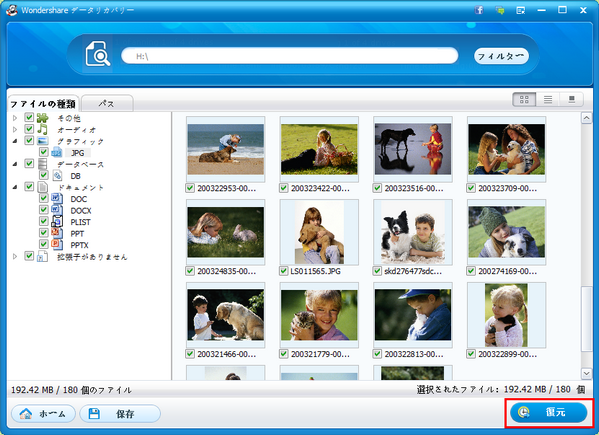Collapse the ドキュメント tree node
Screen dimensions: 599x435
pos(15,187)
